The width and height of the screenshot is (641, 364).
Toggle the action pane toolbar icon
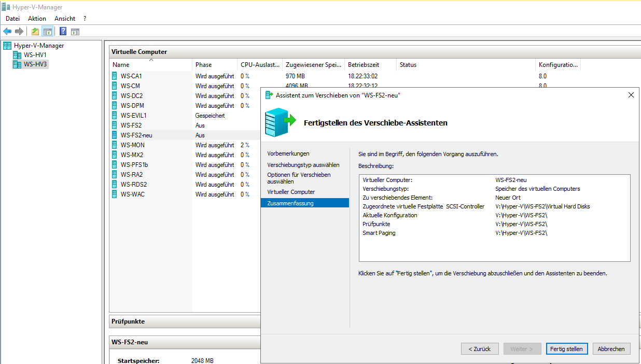75,31
